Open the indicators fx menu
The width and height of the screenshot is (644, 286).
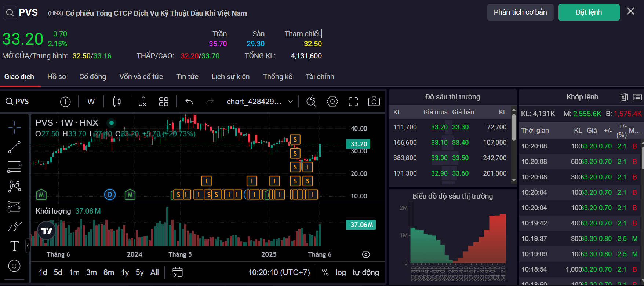(142, 102)
